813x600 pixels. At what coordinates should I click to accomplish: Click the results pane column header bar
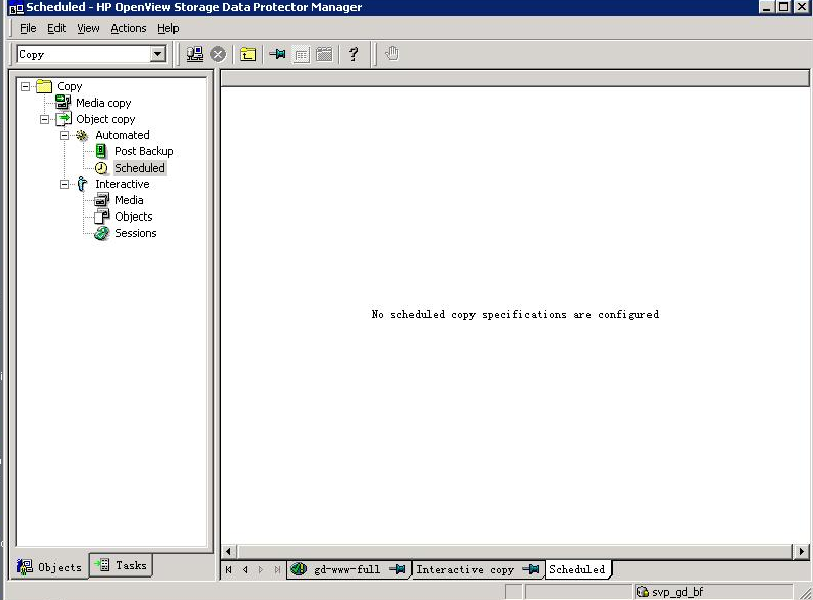(x=515, y=78)
